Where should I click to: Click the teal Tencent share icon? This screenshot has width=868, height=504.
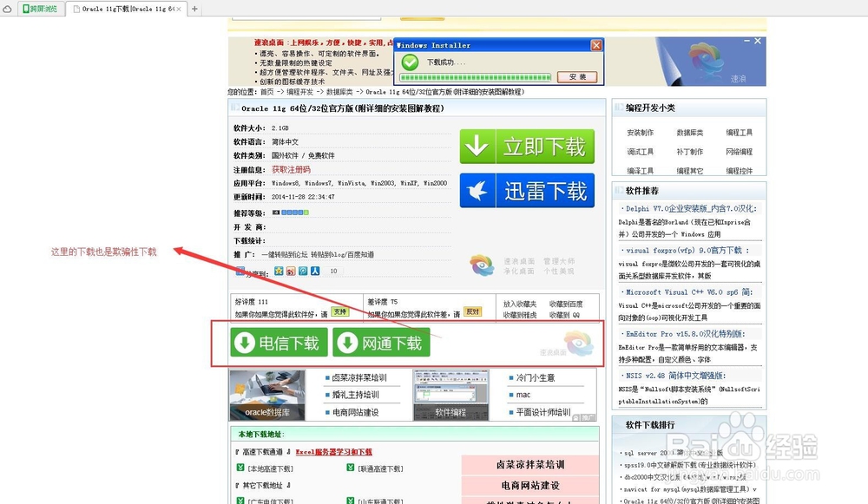[303, 272]
